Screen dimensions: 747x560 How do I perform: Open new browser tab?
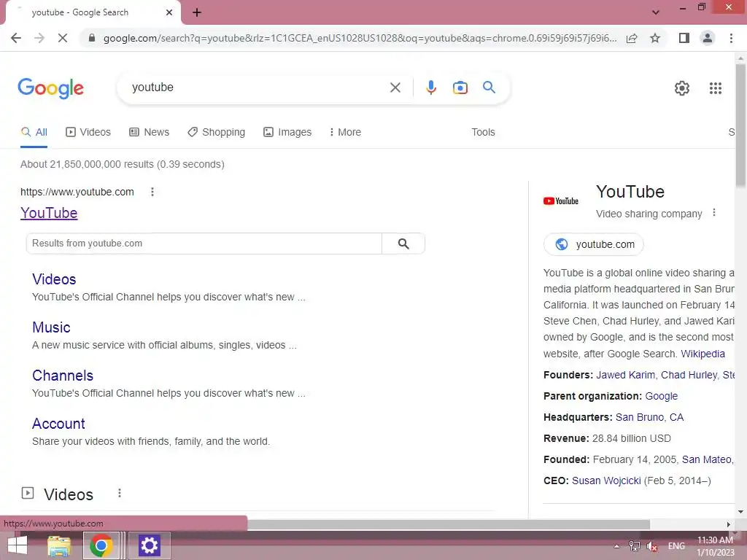point(197,13)
